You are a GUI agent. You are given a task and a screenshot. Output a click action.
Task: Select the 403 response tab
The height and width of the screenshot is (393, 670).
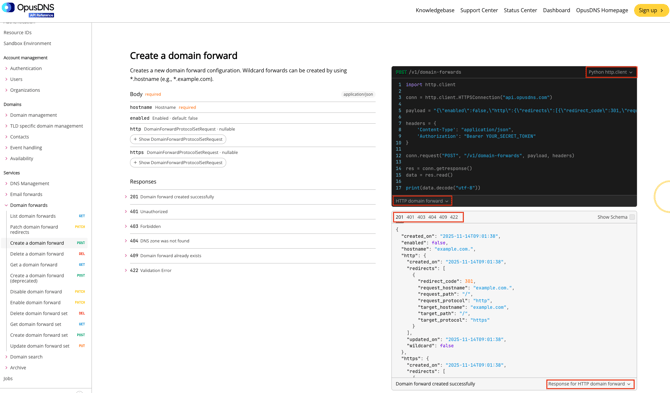click(421, 217)
